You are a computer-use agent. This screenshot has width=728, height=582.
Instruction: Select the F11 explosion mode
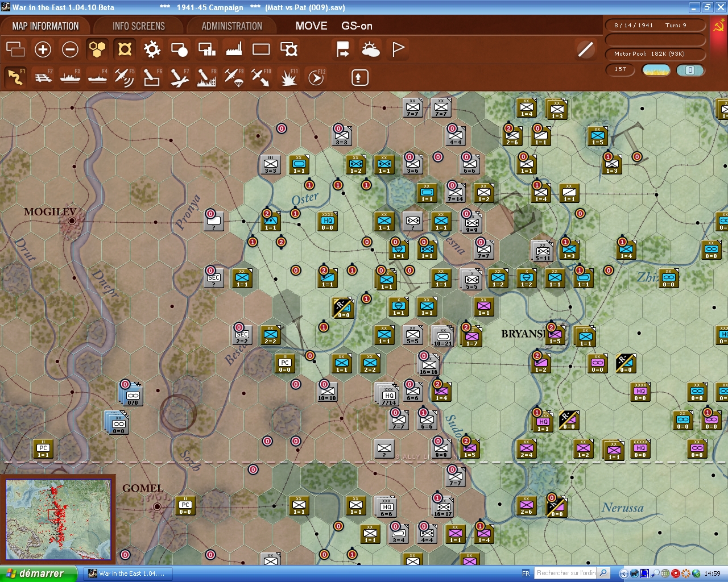pyautogui.click(x=289, y=77)
